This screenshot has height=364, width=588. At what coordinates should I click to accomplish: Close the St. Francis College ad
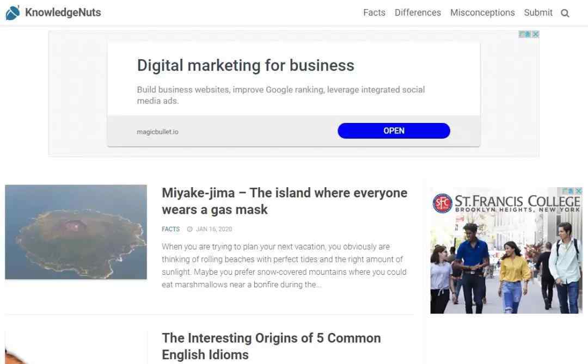tap(579, 191)
